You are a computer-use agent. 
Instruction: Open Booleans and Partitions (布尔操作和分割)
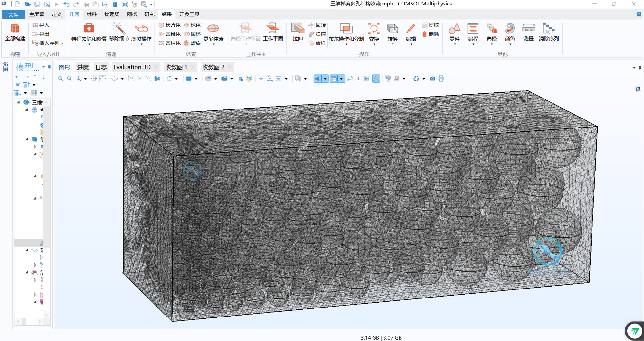346,33
